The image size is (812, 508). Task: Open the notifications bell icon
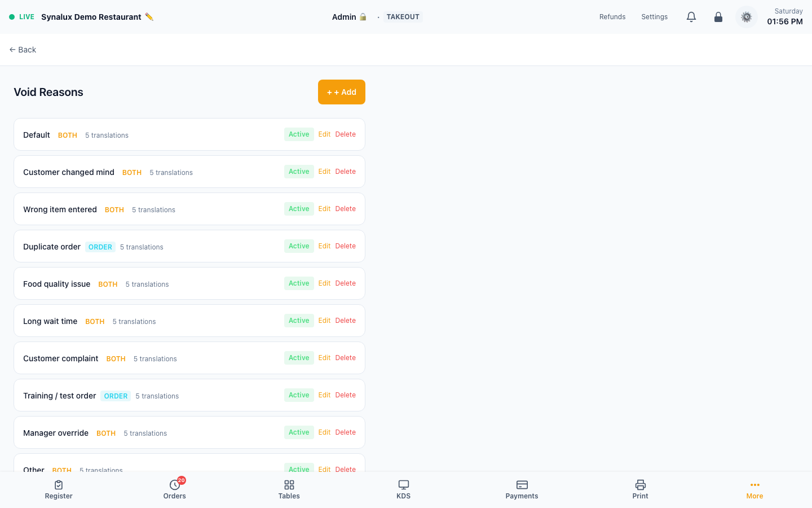[x=691, y=17]
